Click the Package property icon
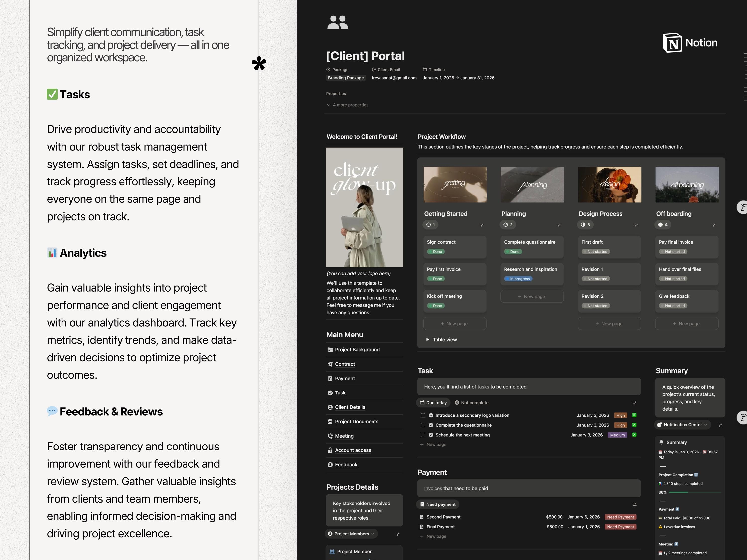 coord(328,69)
